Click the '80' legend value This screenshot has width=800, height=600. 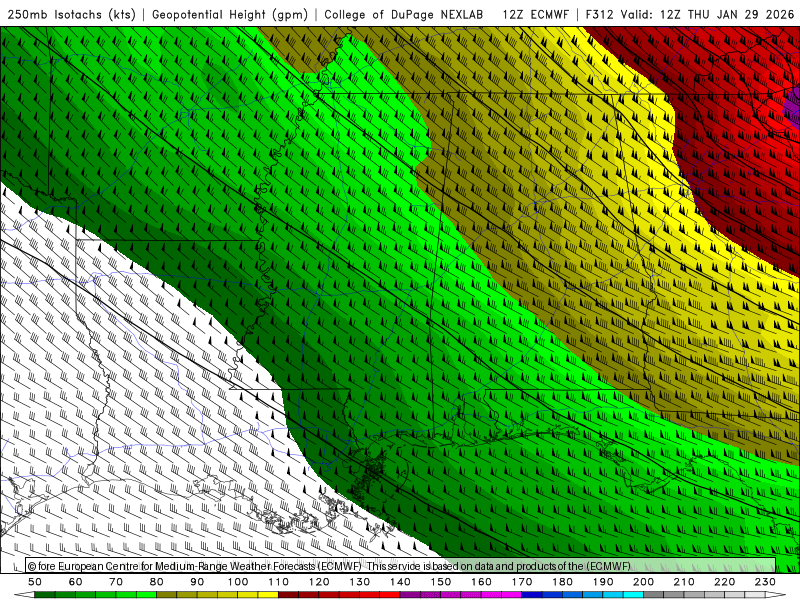tap(157, 582)
